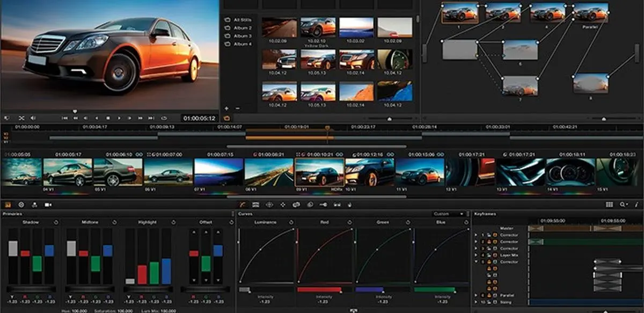Open the Color Wheels palette
Image resolution: width=644 pixels, height=313 pixels.
[x=243, y=205]
